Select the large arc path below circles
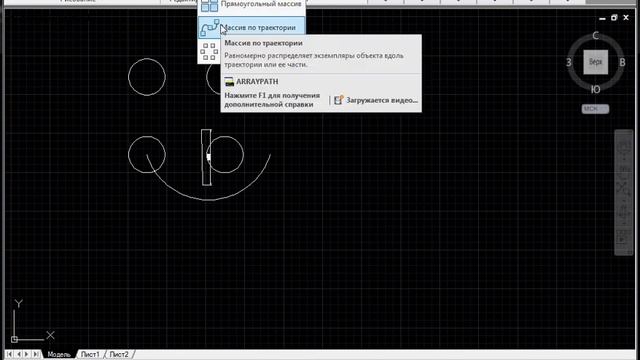 (x=209, y=200)
